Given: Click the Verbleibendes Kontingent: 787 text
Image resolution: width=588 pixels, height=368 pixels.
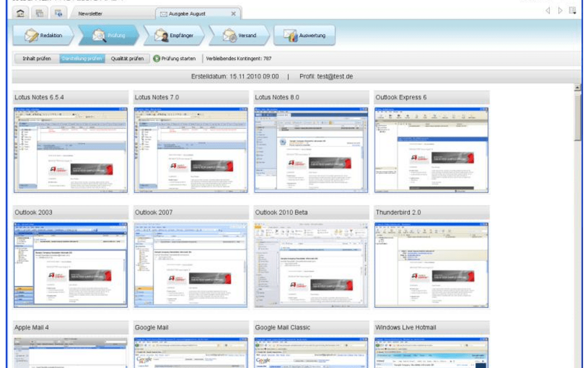Looking at the screenshot, I should pyautogui.click(x=239, y=58).
